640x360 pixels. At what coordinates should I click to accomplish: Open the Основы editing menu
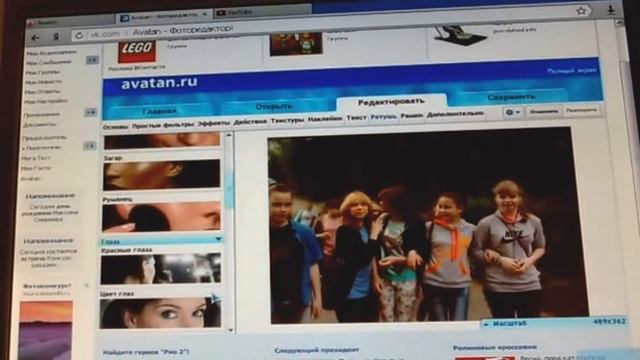[116, 127]
